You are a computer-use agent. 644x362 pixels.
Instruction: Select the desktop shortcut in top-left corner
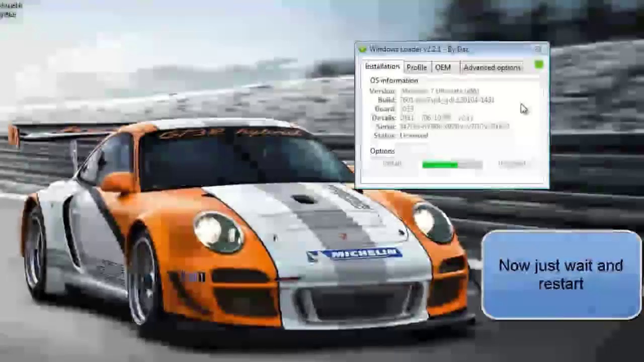point(10,9)
